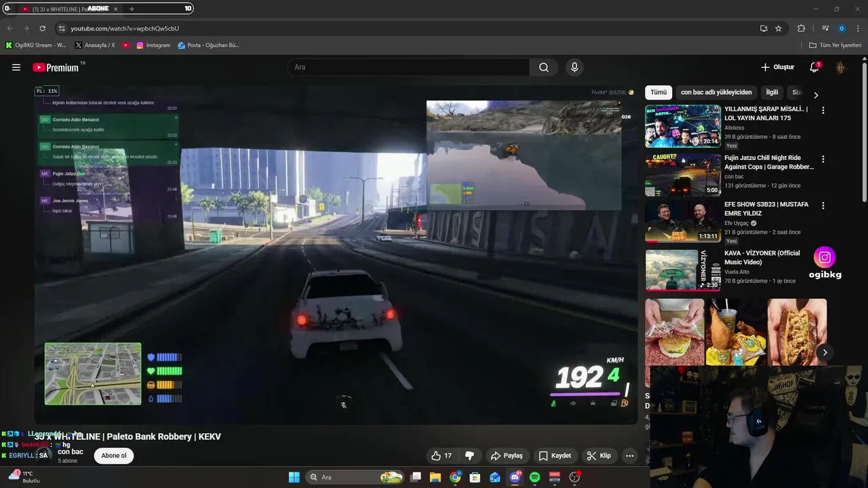868x488 pixels.
Task: Open the YouTube hamburger guide menu
Action: coord(16,67)
